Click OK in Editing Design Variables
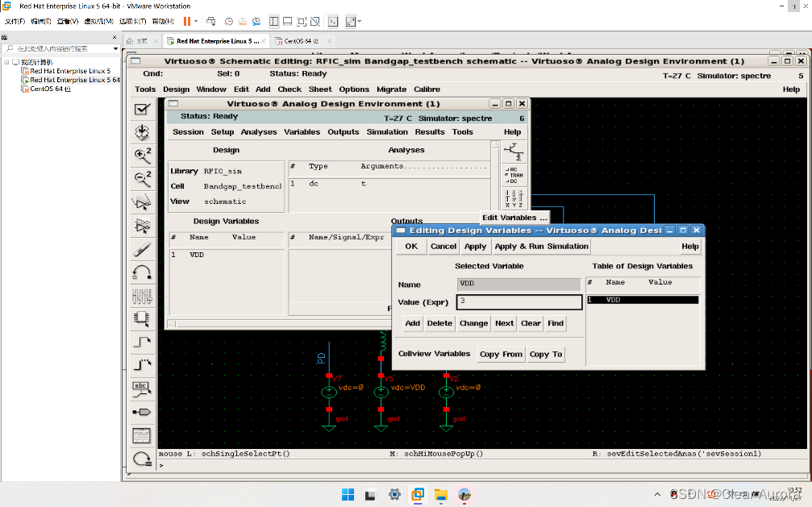 (x=411, y=247)
